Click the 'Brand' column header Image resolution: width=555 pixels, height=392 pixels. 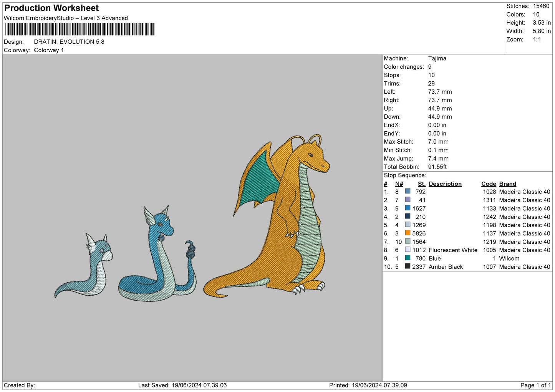(x=507, y=184)
